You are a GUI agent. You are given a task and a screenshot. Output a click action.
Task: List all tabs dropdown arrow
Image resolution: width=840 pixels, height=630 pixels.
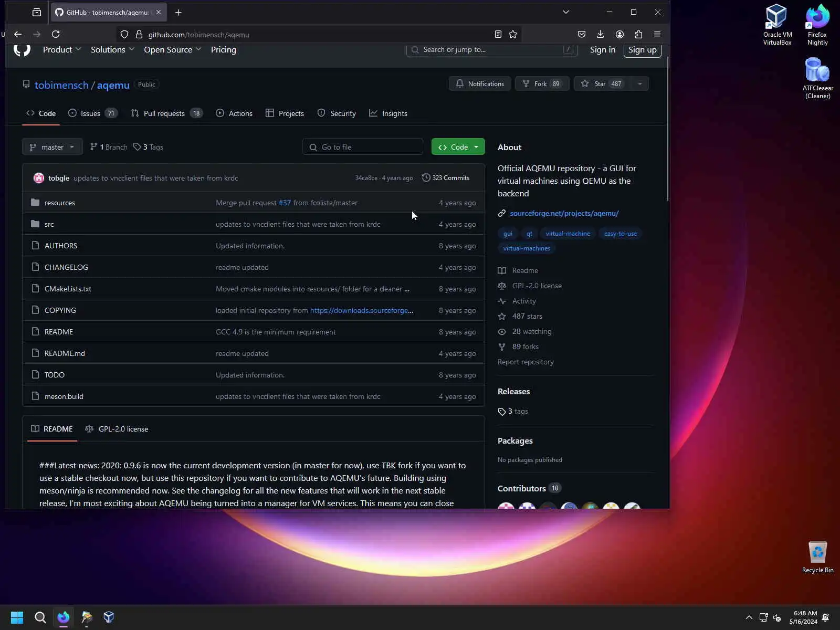[566, 12]
